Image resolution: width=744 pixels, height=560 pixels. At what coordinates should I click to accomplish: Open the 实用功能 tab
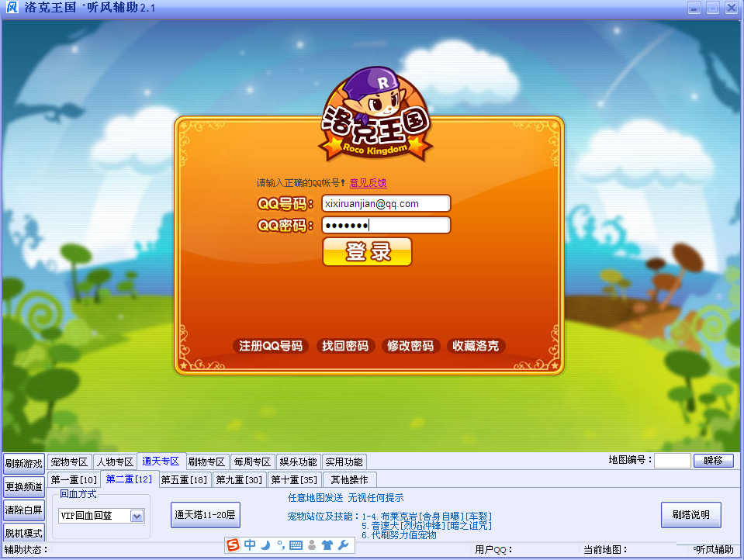tap(344, 461)
